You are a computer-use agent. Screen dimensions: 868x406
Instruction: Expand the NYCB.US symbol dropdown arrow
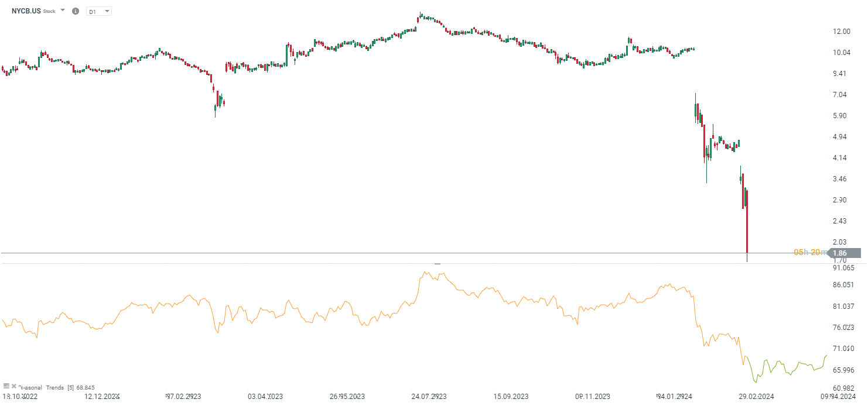(63, 11)
